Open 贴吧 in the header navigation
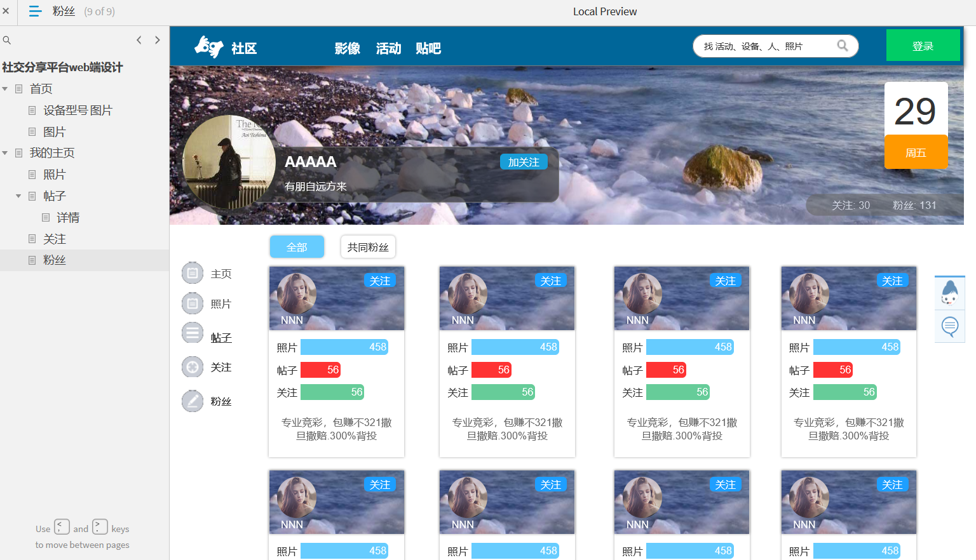 coord(428,48)
